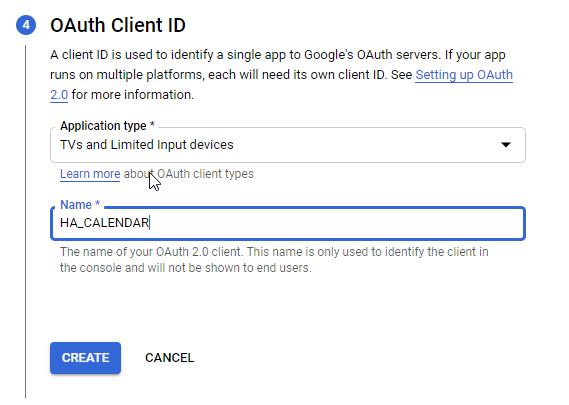This screenshot has width=569, height=405.
Task: Open the Application type dropdown
Action: (x=288, y=145)
